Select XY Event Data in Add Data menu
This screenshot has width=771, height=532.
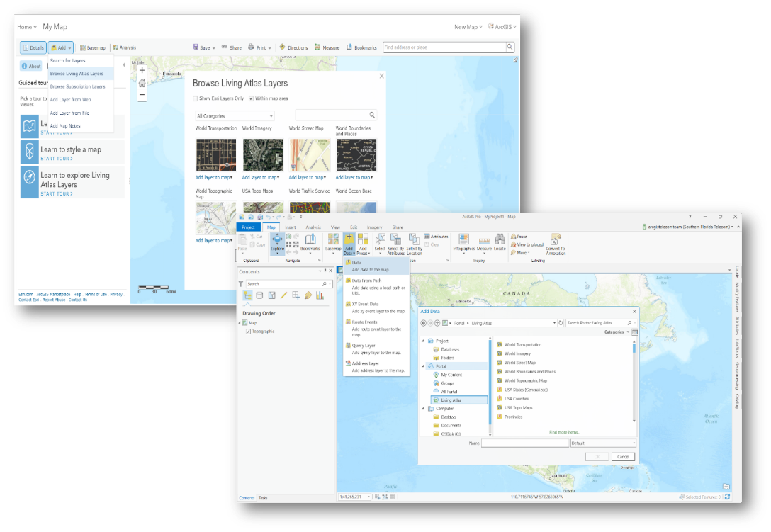tap(376, 307)
